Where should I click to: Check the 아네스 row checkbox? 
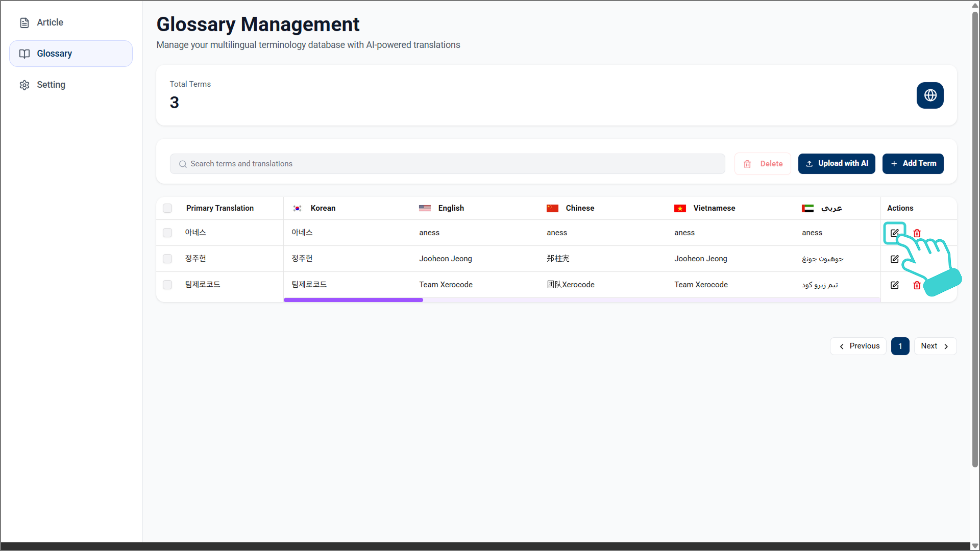(167, 233)
